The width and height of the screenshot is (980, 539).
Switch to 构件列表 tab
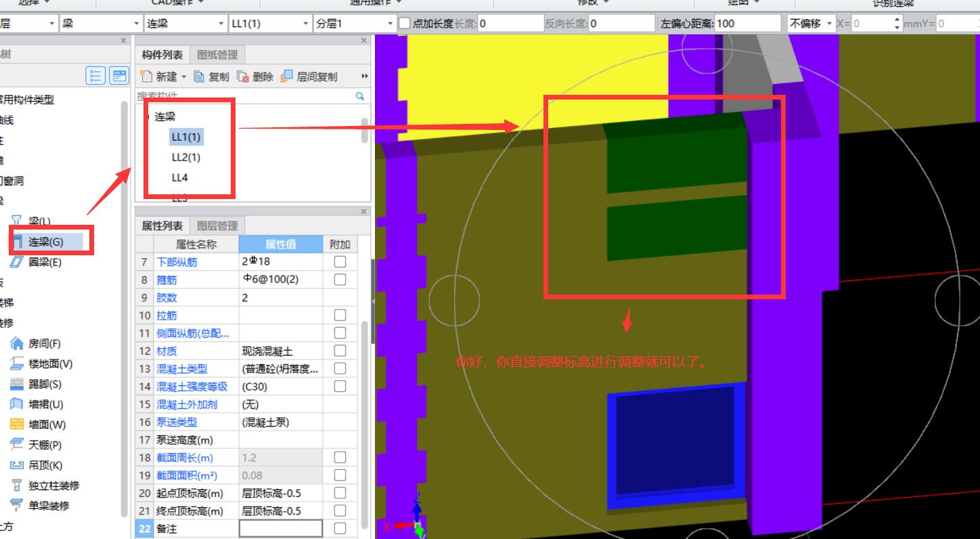coord(162,55)
